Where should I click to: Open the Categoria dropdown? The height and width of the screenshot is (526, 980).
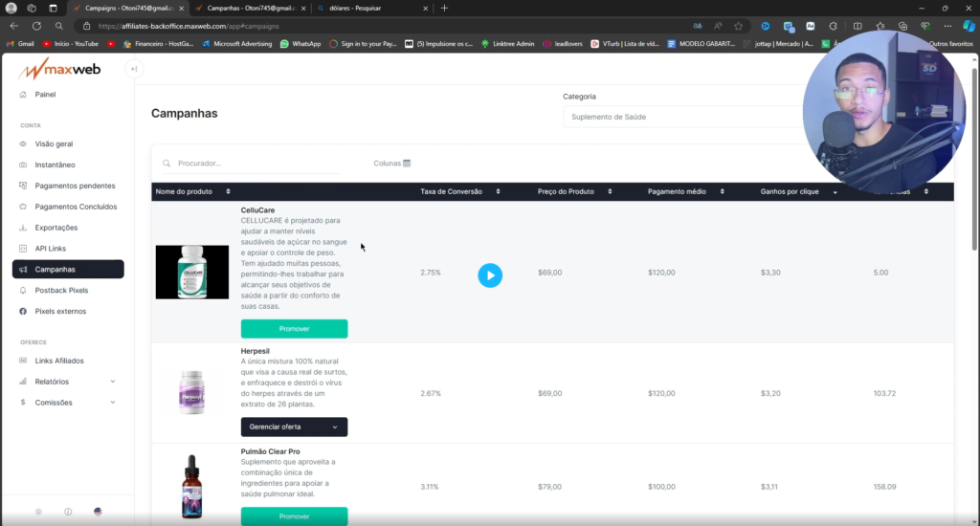[x=684, y=117]
